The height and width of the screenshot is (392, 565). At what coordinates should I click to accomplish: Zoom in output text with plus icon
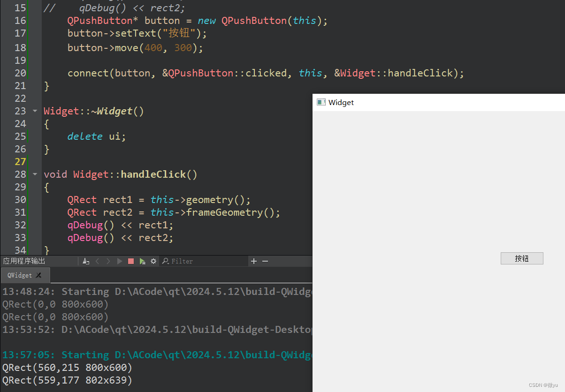coord(254,261)
